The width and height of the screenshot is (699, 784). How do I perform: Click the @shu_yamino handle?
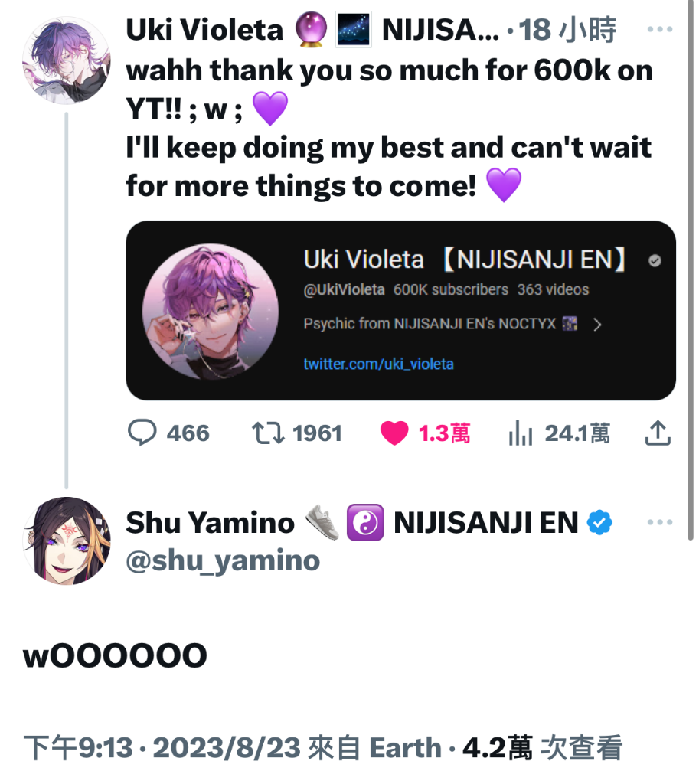tap(223, 561)
